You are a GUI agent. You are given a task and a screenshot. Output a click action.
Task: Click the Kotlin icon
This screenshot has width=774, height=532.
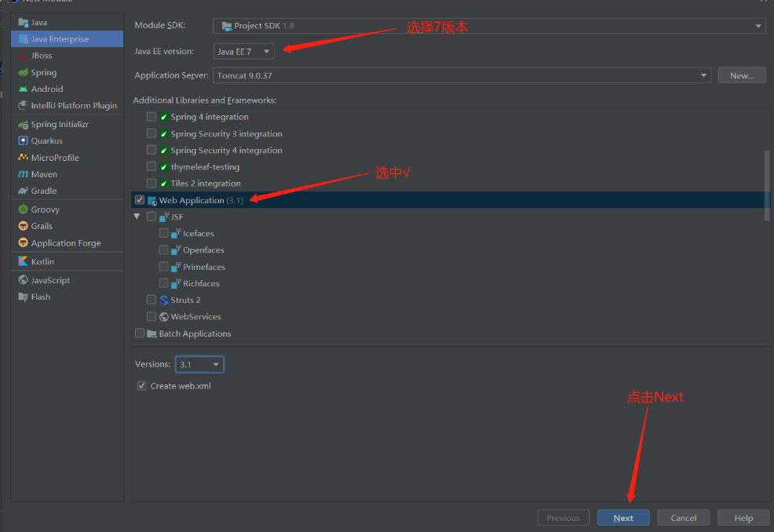tap(24, 261)
